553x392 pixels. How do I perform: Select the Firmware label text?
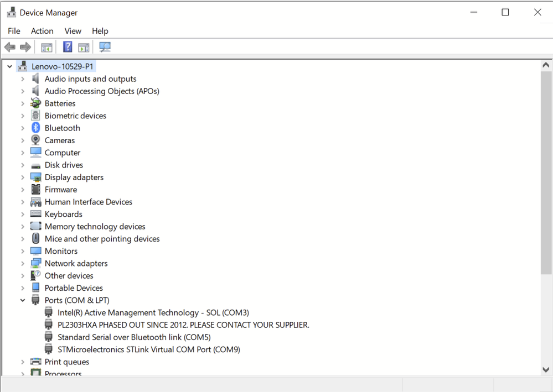61,190
